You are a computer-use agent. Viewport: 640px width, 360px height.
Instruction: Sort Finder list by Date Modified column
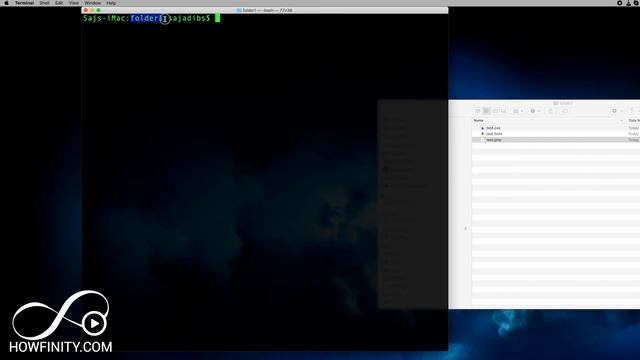[x=633, y=120]
